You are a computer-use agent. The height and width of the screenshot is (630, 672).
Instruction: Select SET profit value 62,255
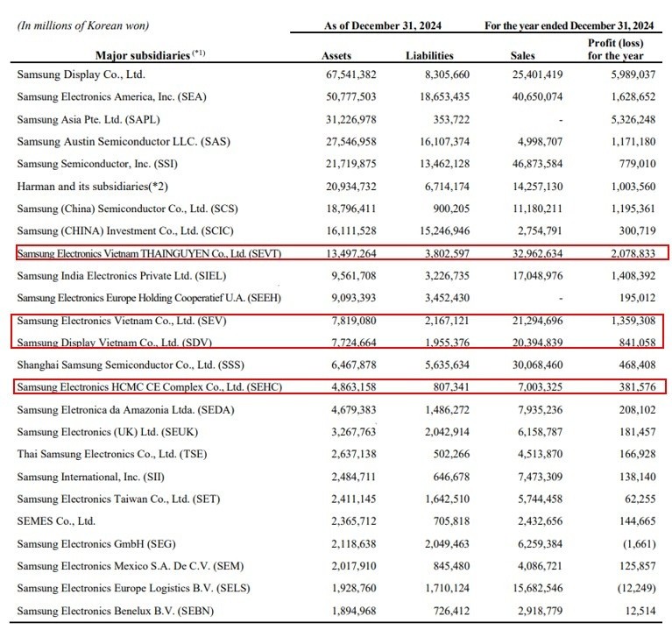(640, 499)
